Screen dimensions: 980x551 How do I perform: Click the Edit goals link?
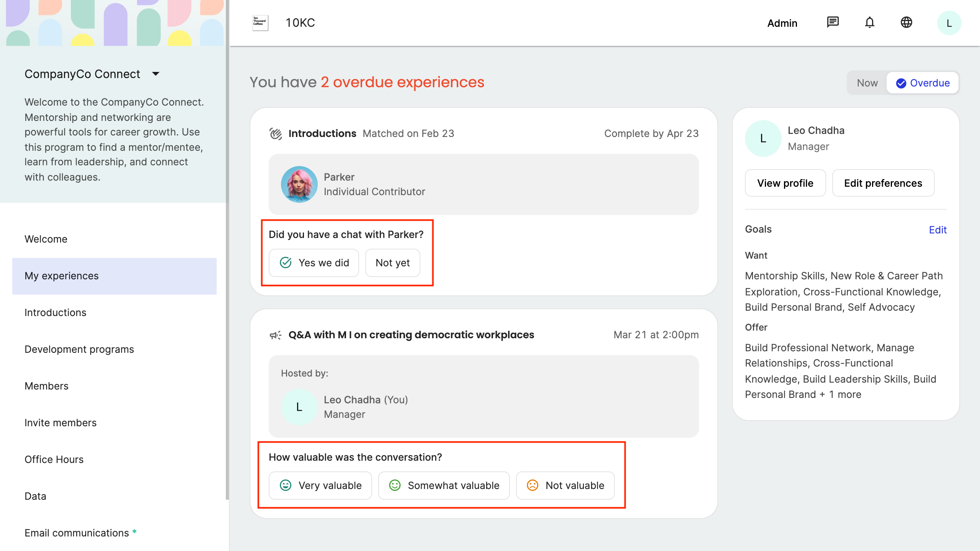click(x=938, y=230)
